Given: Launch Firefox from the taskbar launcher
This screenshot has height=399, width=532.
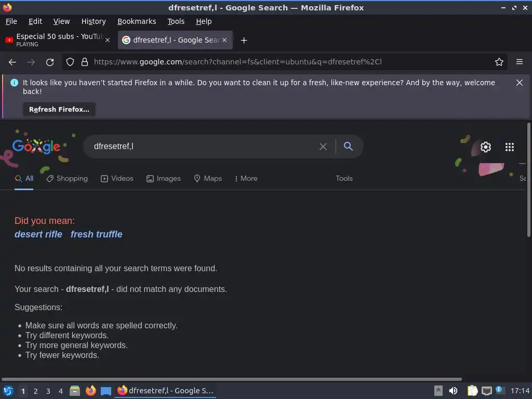Looking at the screenshot, I should point(90,391).
